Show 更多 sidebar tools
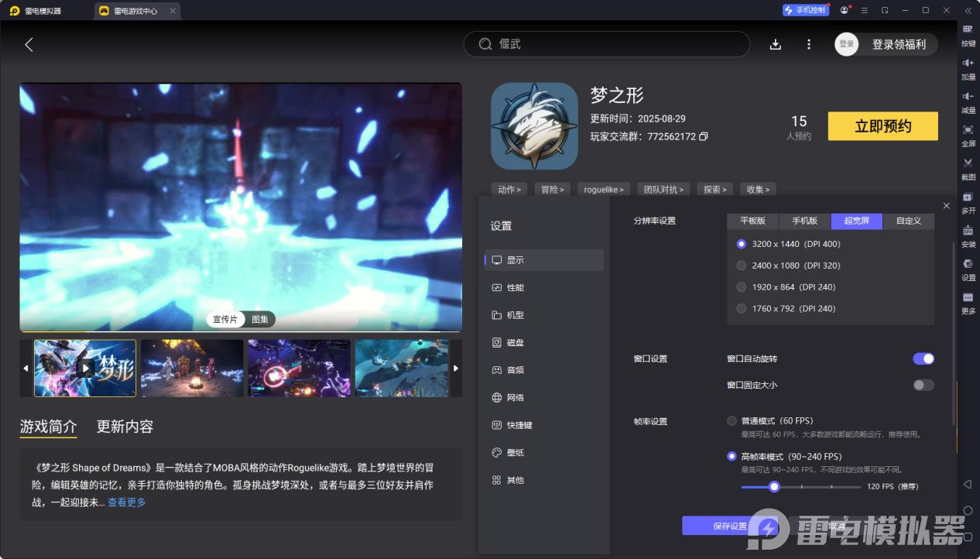The width and height of the screenshot is (980, 559). coord(968,303)
